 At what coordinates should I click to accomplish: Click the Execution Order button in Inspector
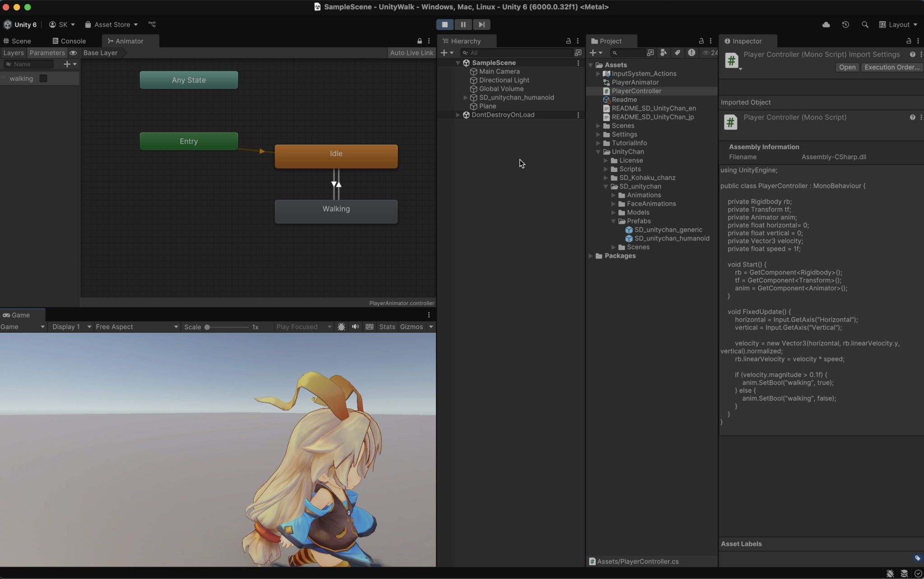pos(892,67)
